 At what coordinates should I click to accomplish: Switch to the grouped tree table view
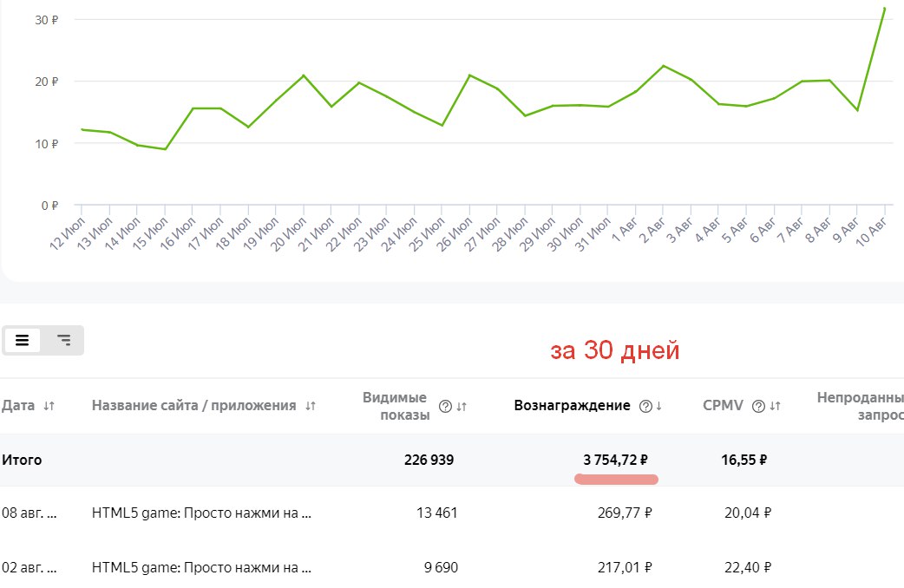[63, 341]
